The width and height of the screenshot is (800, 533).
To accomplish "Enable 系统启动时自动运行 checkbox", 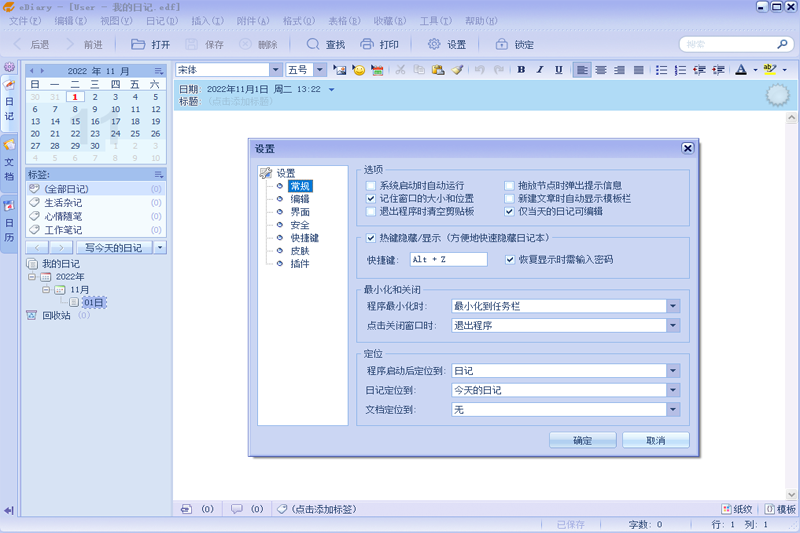I will pos(372,186).
